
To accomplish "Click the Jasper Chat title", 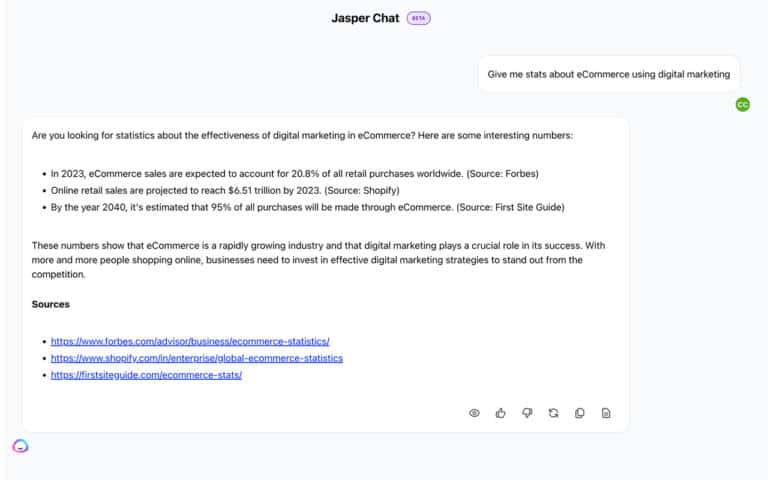I will (365, 18).
